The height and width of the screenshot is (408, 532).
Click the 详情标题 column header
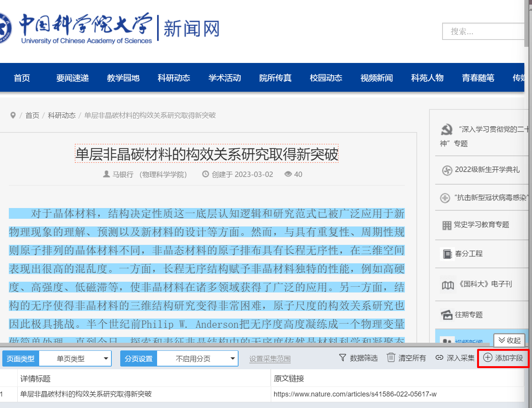pos(35,379)
